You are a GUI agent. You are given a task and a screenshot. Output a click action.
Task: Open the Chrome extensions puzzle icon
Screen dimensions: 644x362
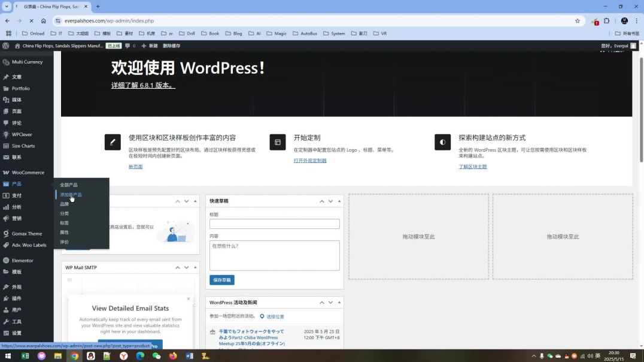pos(607,20)
